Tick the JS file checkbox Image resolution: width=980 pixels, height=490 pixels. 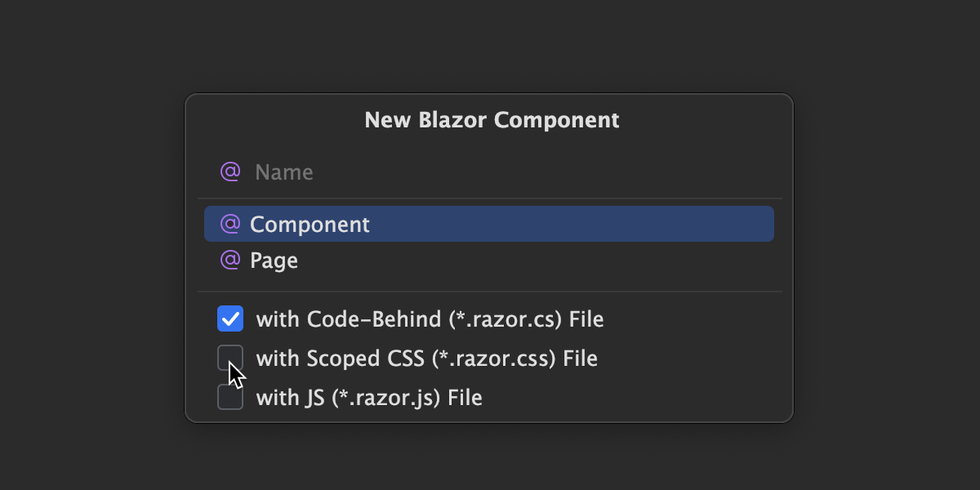coord(230,398)
